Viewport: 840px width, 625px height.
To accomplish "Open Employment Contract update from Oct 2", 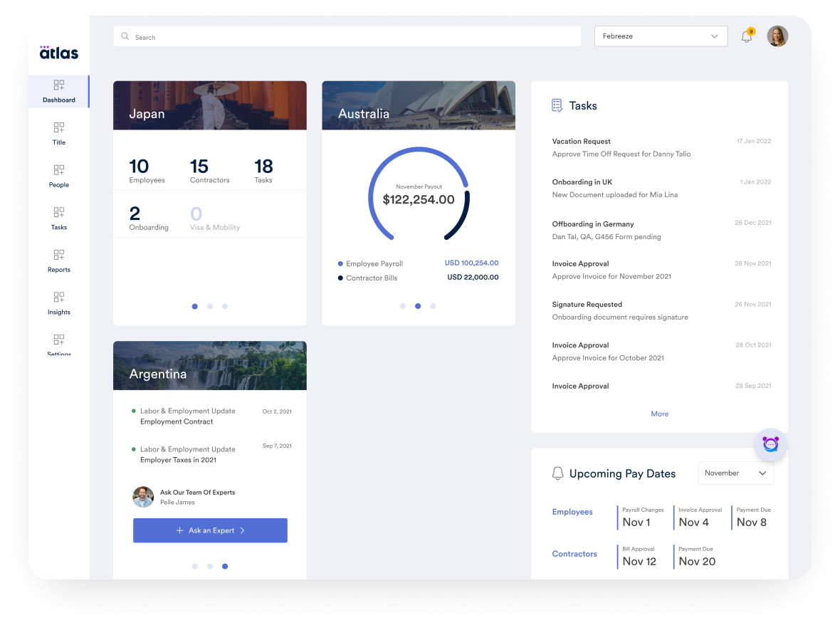I will (x=211, y=416).
